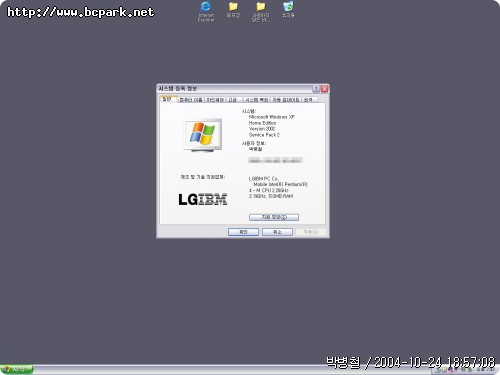
Task: Select the 일반 (General) tab
Action: (x=168, y=99)
